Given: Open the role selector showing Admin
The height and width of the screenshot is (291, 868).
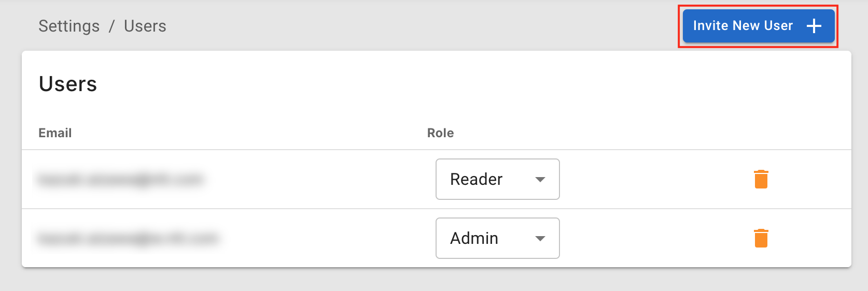Looking at the screenshot, I should click(497, 238).
